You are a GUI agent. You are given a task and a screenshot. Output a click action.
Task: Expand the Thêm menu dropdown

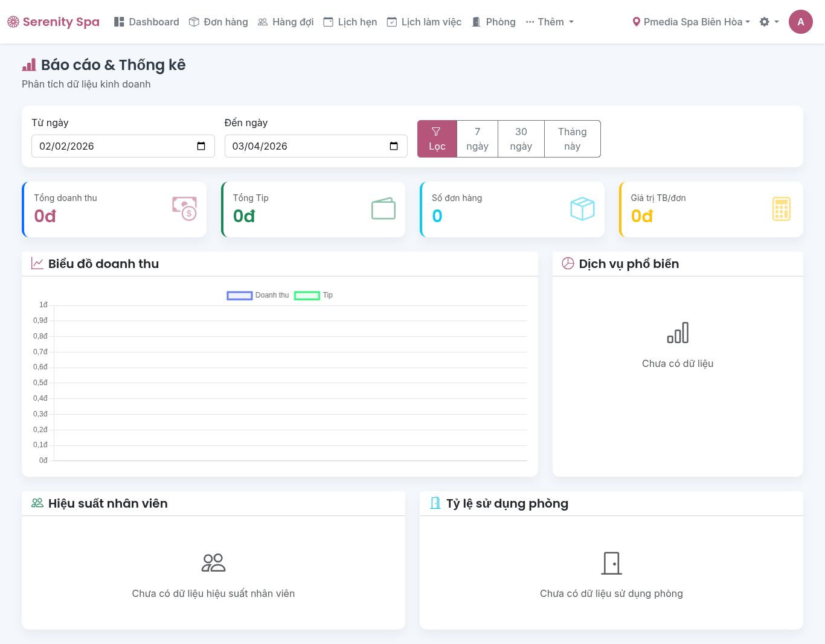(x=550, y=22)
